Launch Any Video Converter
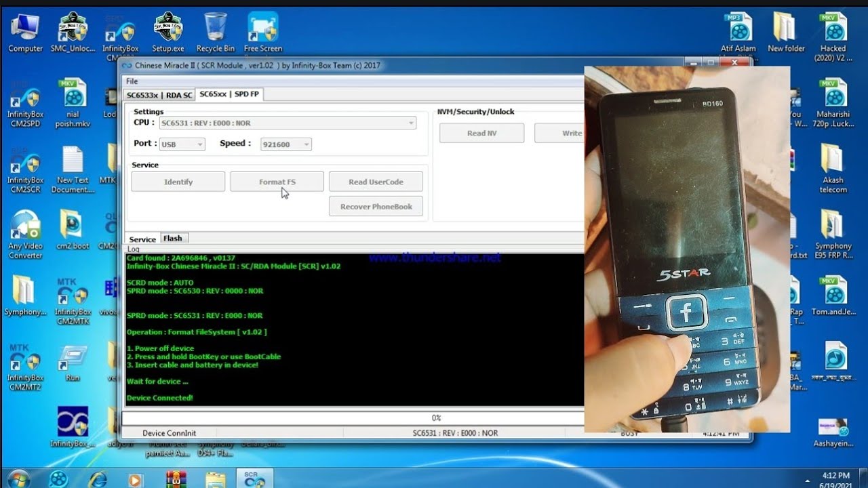 pos(25,235)
